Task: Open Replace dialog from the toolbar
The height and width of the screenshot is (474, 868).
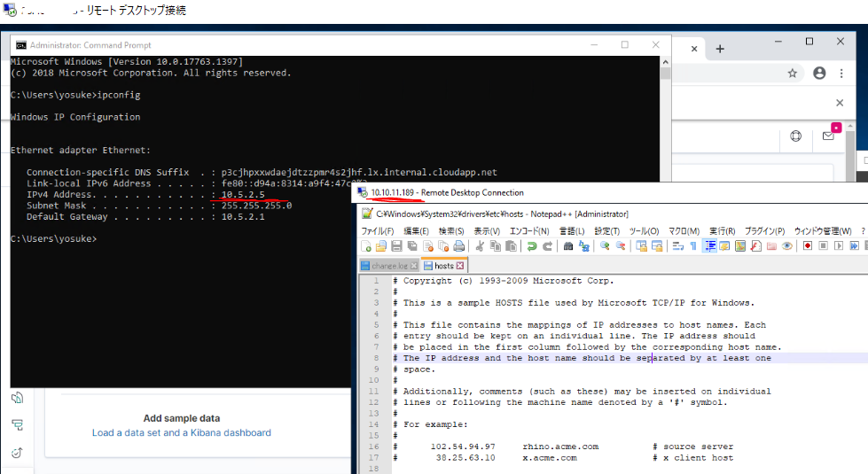Action: click(x=583, y=246)
